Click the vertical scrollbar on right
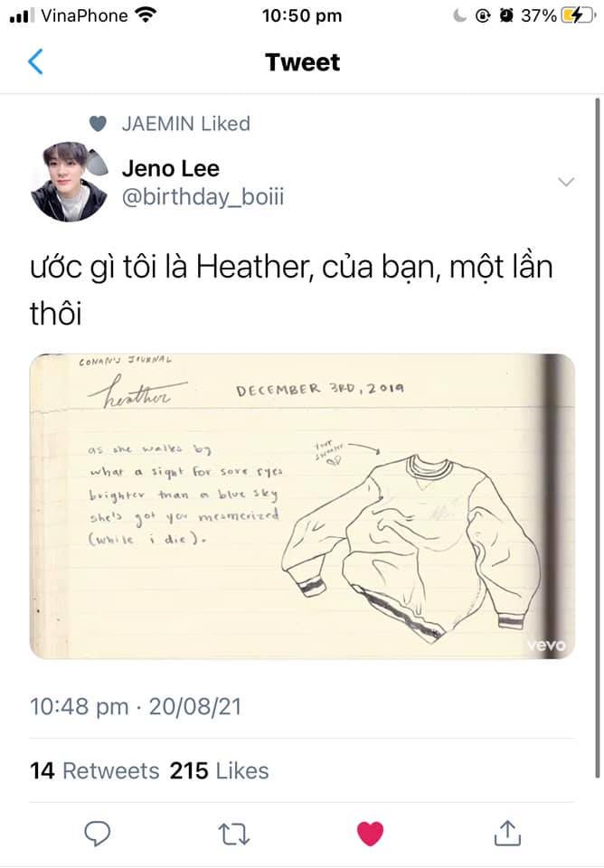The image size is (604, 868). pyautogui.click(x=598, y=438)
